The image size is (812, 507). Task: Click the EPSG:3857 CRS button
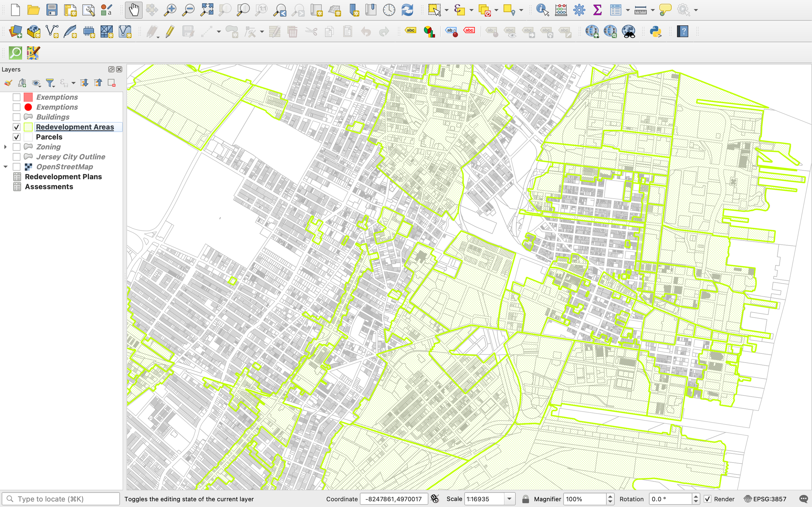pyautogui.click(x=765, y=499)
